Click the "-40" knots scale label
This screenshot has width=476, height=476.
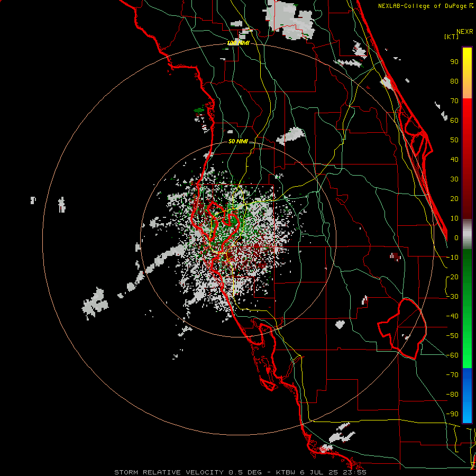pos(452,316)
